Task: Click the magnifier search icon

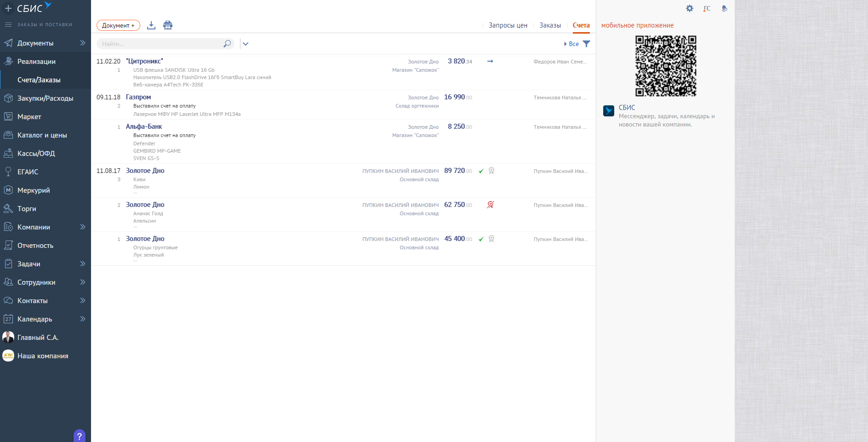Action: pyautogui.click(x=227, y=44)
